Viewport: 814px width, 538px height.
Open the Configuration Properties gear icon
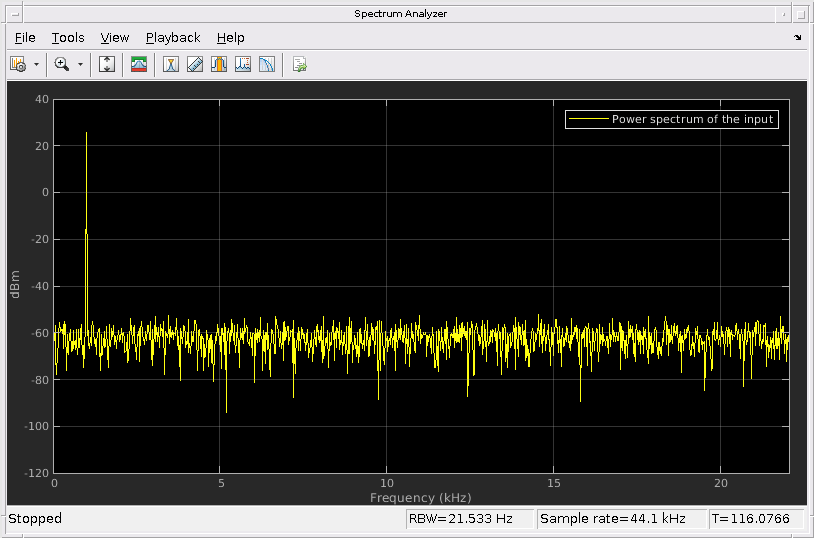coord(17,64)
